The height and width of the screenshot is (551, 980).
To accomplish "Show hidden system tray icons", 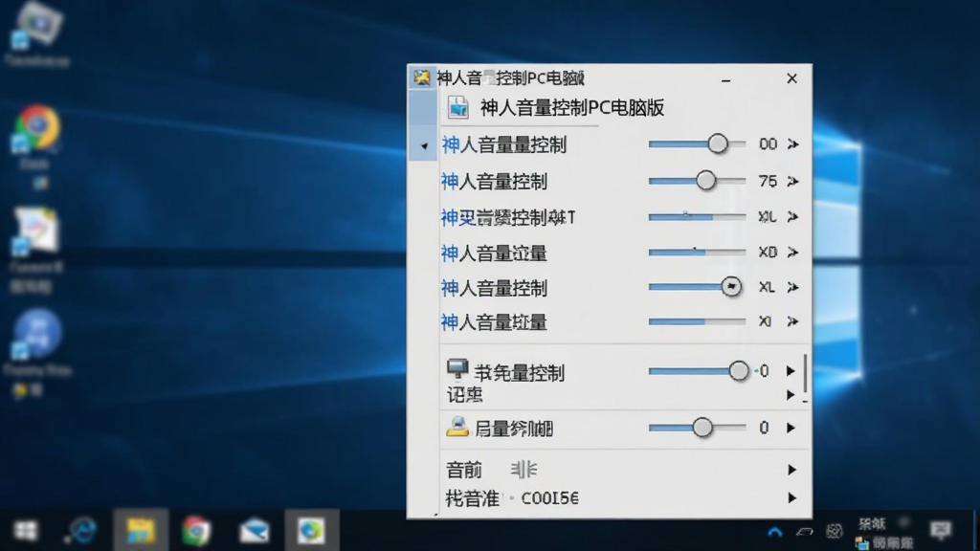I will 775,532.
